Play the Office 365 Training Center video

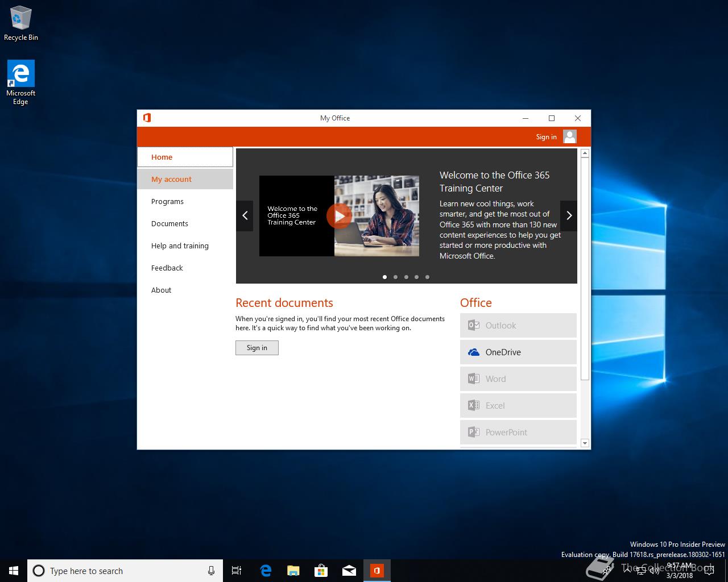(339, 216)
